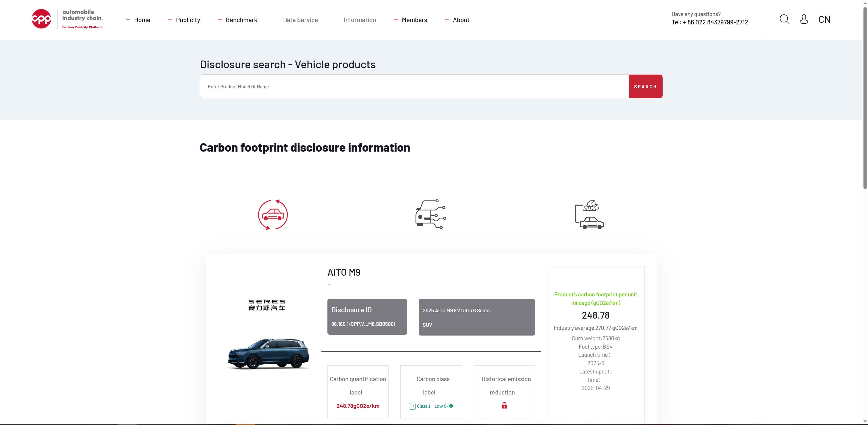
Task: Click the CPP Carbon Publicity Platform logo
Action: coord(67,19)
